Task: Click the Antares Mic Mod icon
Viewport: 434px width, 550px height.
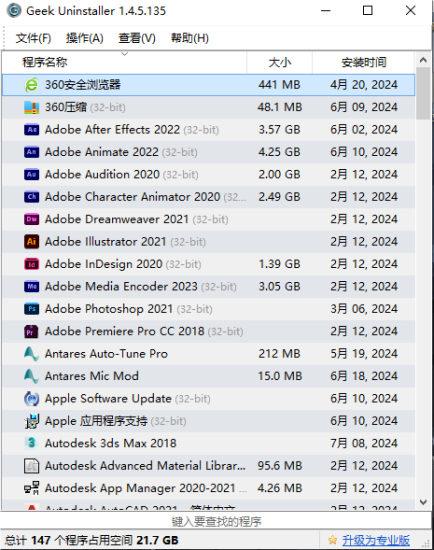Action: click(x=31, y=376)
